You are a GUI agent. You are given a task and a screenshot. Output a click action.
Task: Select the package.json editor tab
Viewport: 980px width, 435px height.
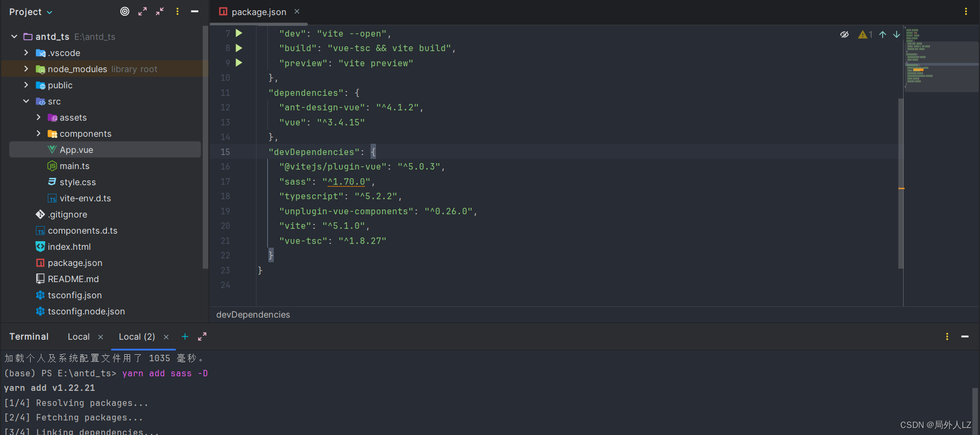259,12
